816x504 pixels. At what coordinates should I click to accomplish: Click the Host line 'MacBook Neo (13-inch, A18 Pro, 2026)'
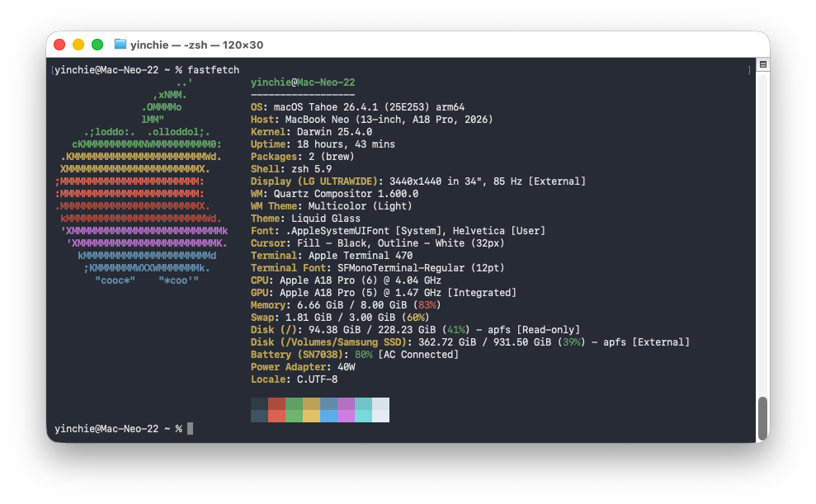[x=389, y=120]
